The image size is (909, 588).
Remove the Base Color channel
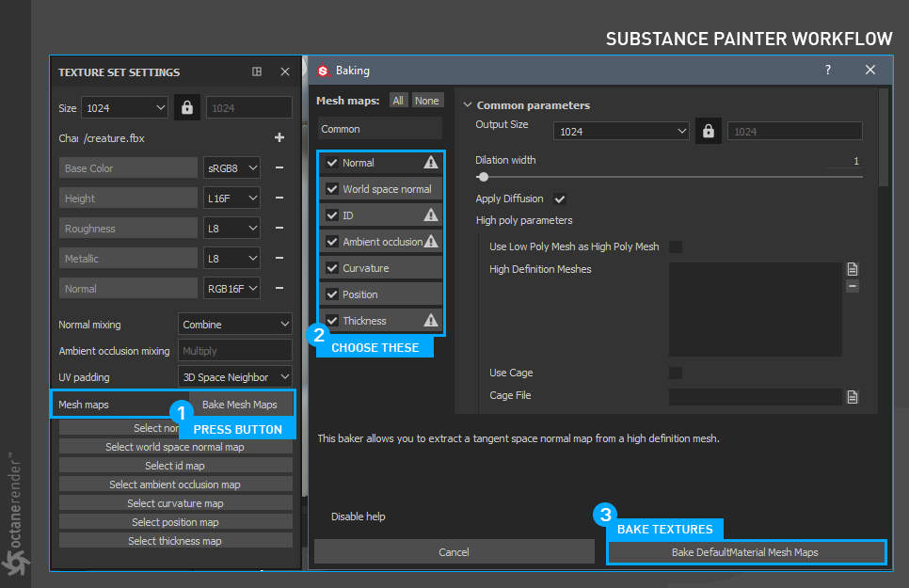(x=279, y=167)
